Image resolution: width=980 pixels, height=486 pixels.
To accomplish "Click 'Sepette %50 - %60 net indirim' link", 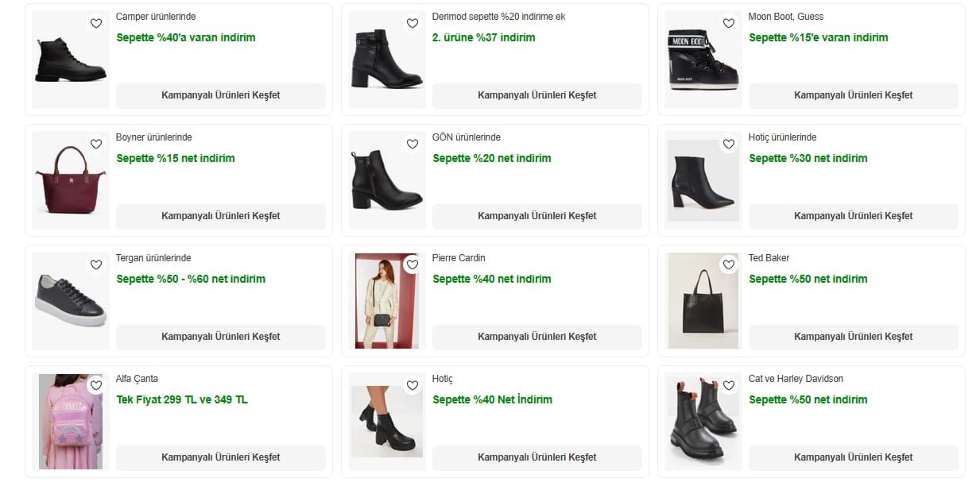I will [x=191, y=279].
